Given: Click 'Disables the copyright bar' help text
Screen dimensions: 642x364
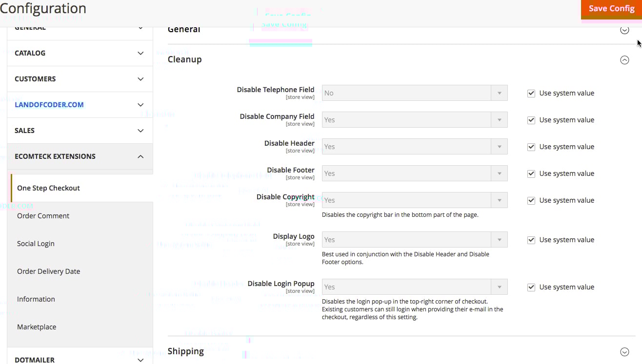Looking at the screenshot, I should [x=400, y=214].
